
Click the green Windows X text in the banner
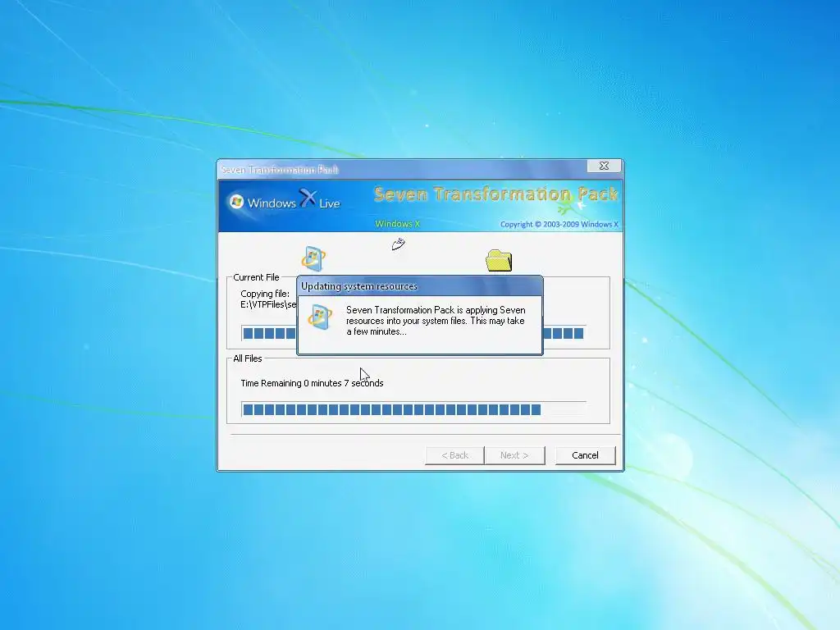click(398, 224)
